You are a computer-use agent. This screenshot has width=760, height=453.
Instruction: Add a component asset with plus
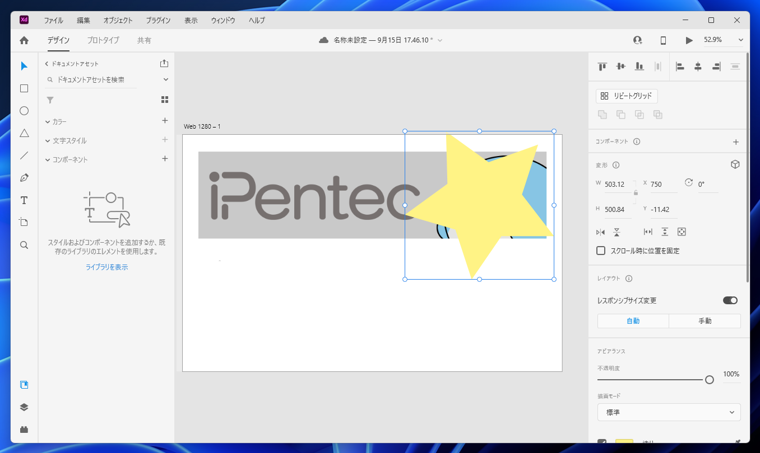pyautogui.click(x=165, y=158)
